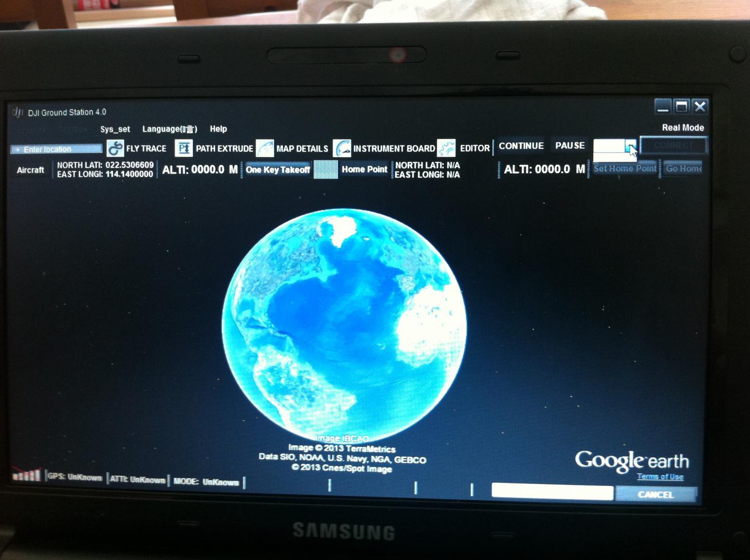Open the Terms of Use link
The image size is (750, 560).
point(660,477)
